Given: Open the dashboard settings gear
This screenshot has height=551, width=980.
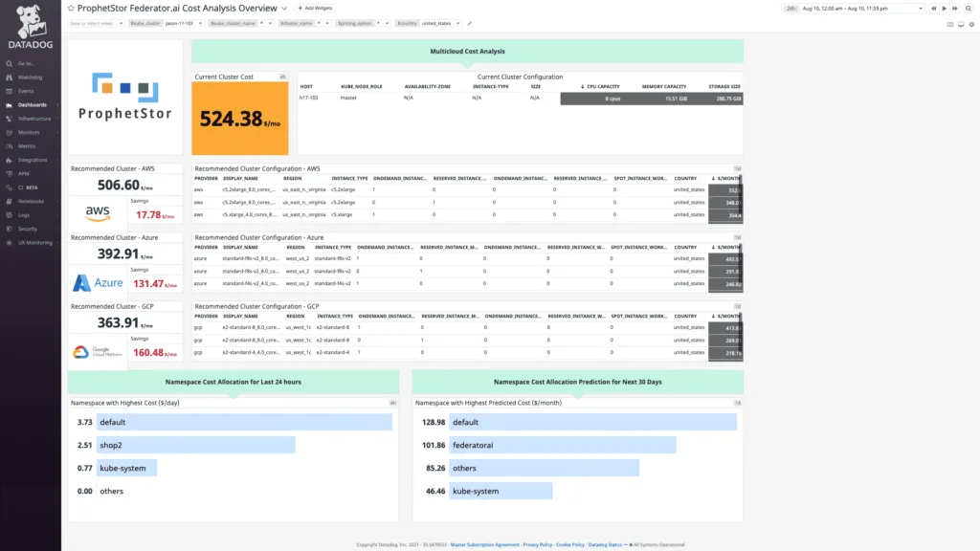Looking at the screenshot, I should [971, 25].
